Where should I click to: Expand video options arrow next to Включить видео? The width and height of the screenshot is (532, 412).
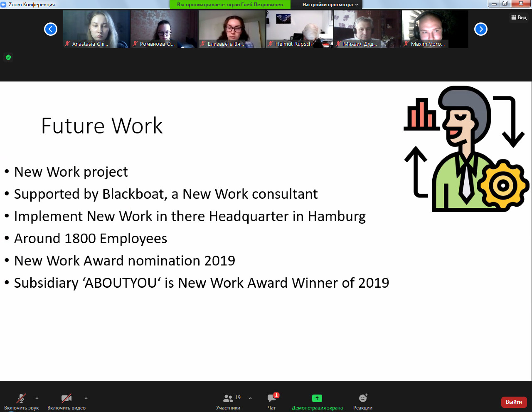[86, 398]
